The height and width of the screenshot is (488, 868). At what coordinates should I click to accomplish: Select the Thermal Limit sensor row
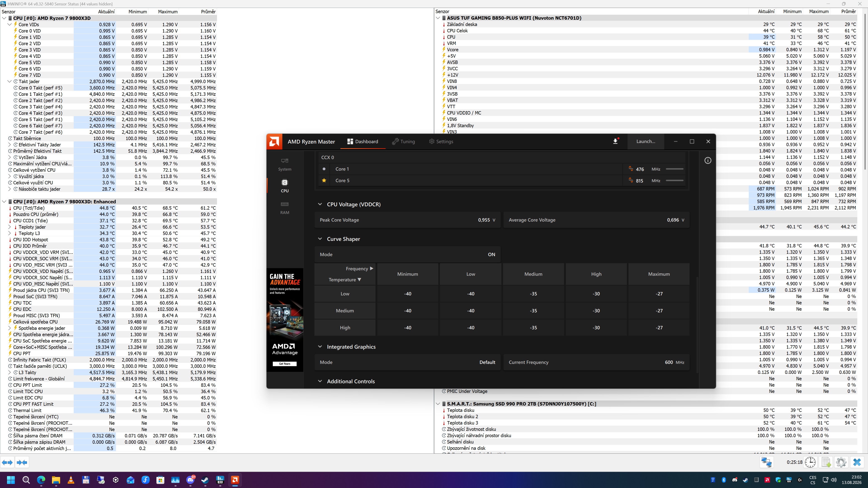pos(108,411)
